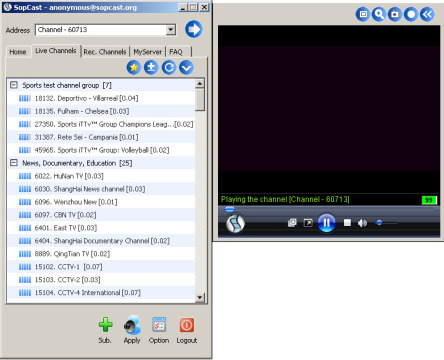
Task: Refresh the channel list with the circular arrow
Action: pos(169,68)
